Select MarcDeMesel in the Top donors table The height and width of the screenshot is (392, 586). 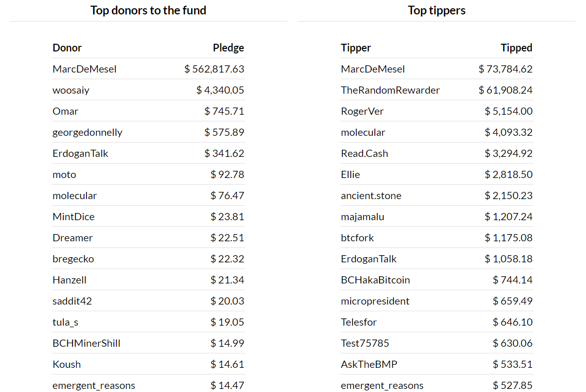(84, 69)
